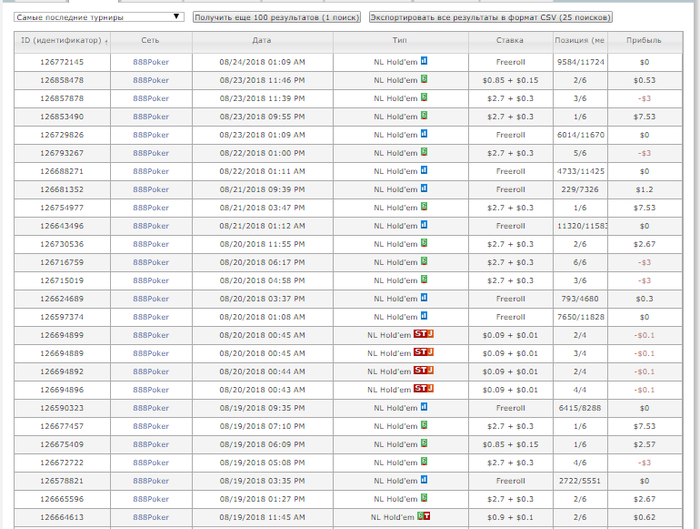Click blue type icon in row 126688271
The image size is (700, 529).
point(424,170)
